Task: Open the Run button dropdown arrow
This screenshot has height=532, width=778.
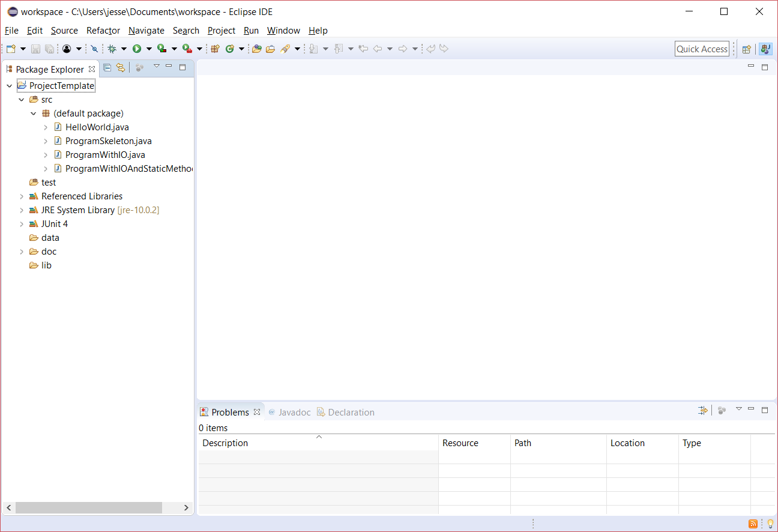Action: click(148, 49)
